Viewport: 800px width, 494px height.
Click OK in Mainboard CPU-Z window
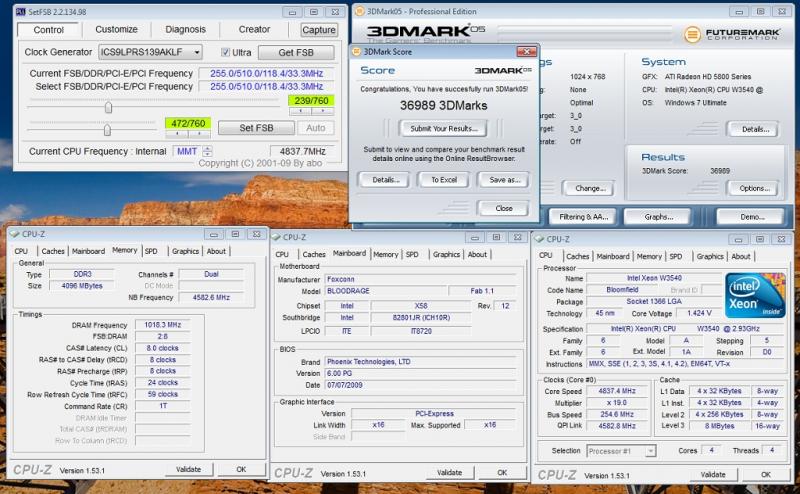tap(502, 473)
